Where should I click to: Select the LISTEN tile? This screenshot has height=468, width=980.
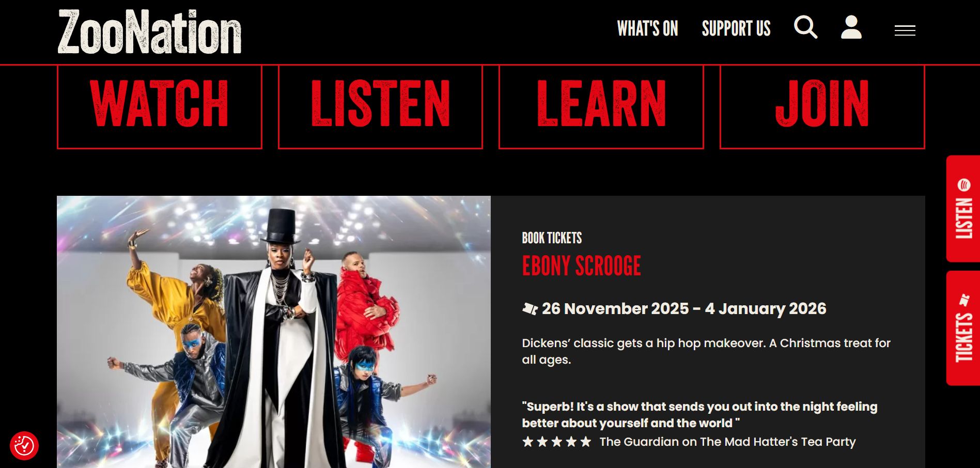pos(380,107)
